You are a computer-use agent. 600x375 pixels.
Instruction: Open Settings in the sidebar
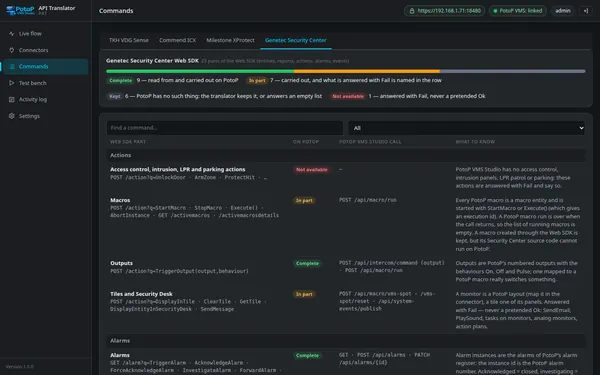[x=46, y=116]
